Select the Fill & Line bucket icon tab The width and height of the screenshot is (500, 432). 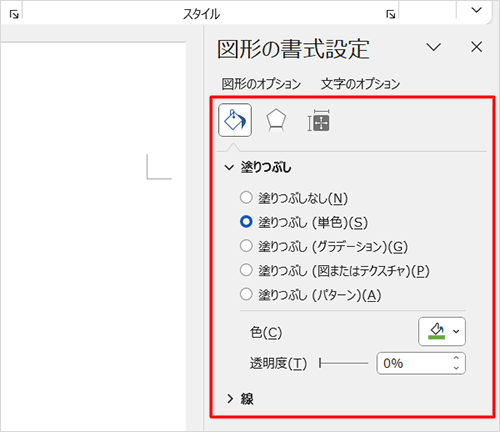235,120
